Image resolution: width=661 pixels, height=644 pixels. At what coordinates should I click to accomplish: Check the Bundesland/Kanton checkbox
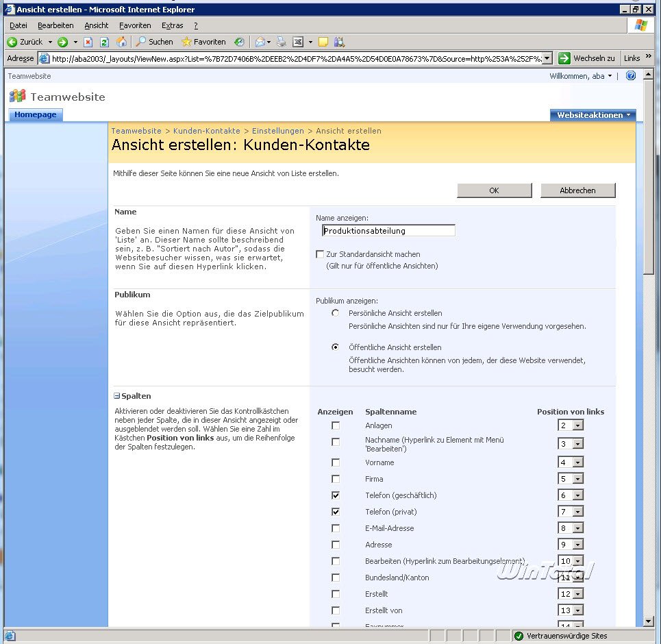336,578
